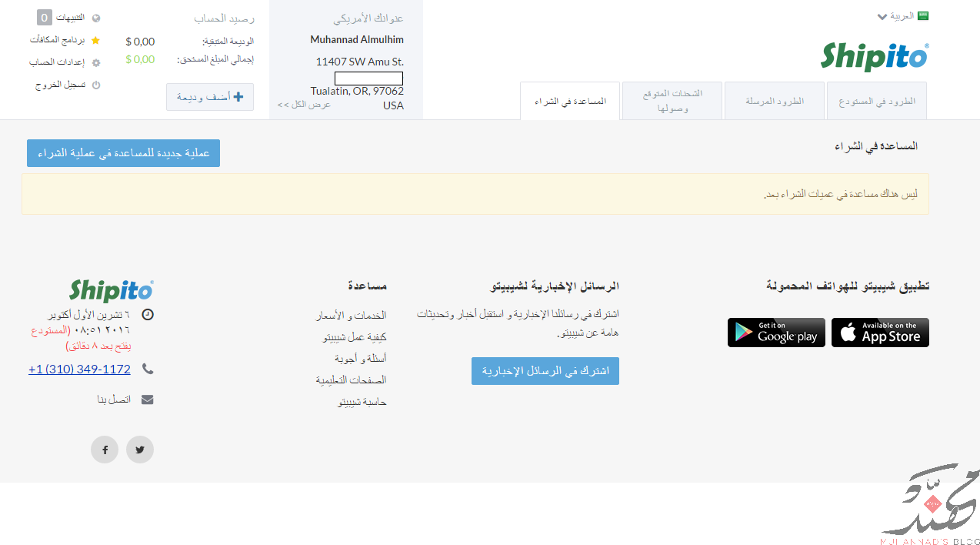Click the Shipito logo in footer

pos(112,290)
